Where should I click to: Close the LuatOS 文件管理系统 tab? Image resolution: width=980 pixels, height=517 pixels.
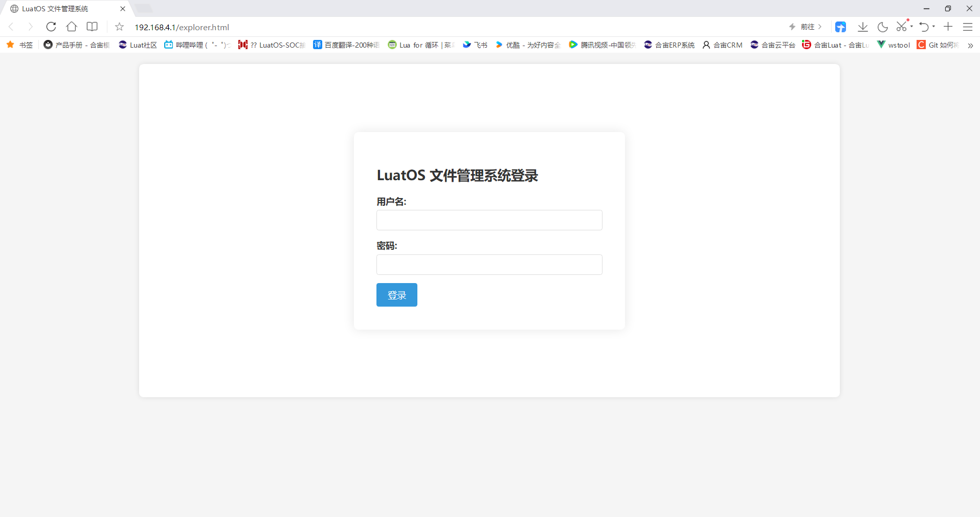[x=123, y=9]
